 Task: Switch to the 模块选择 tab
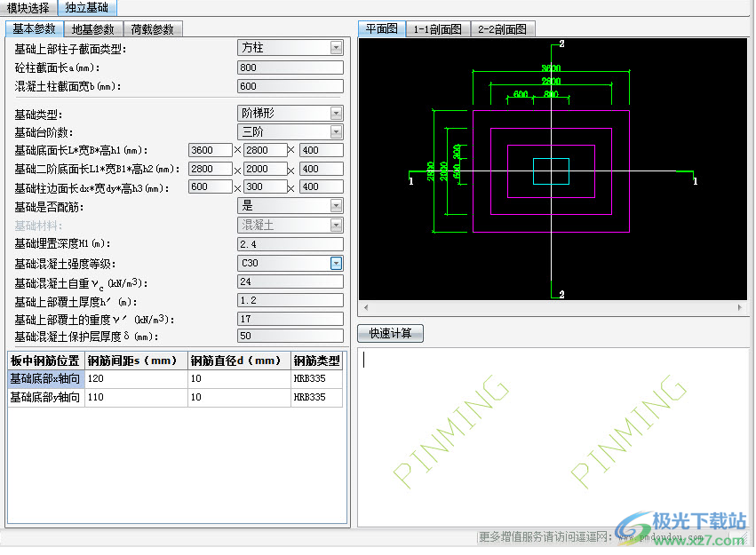click(x=28, y=7)
